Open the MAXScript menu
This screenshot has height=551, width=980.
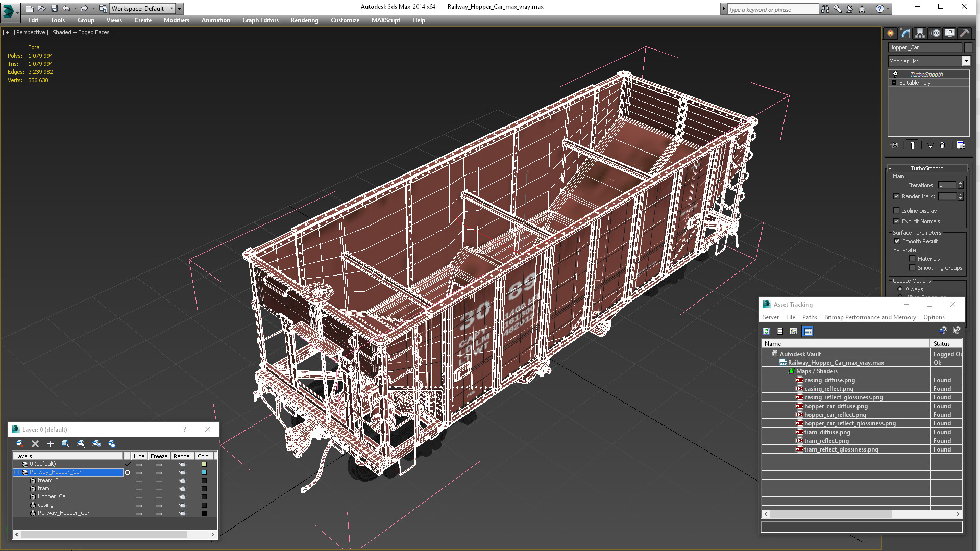click(386, 20)
